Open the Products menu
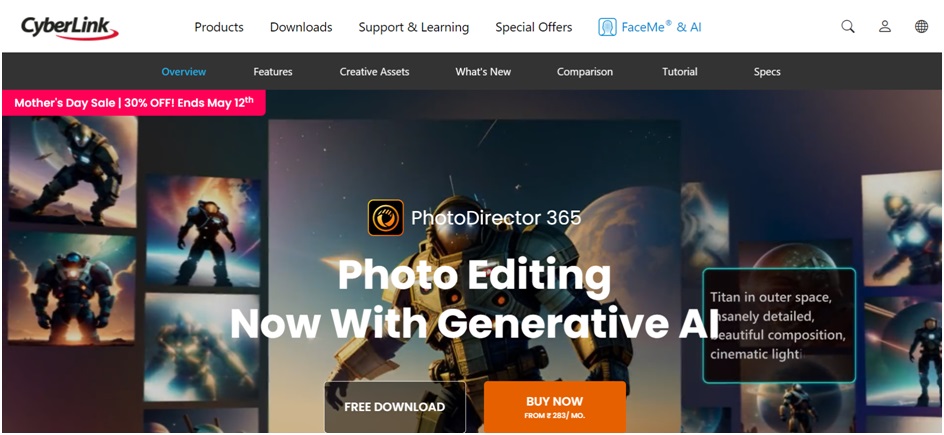The image size is (944, 435). pos(219,27)
